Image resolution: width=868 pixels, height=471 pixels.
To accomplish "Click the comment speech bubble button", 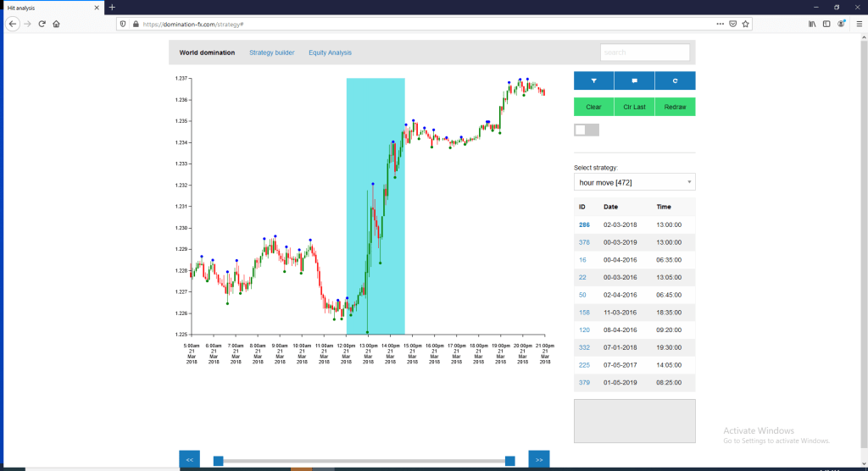I will [x=634, y=80].
